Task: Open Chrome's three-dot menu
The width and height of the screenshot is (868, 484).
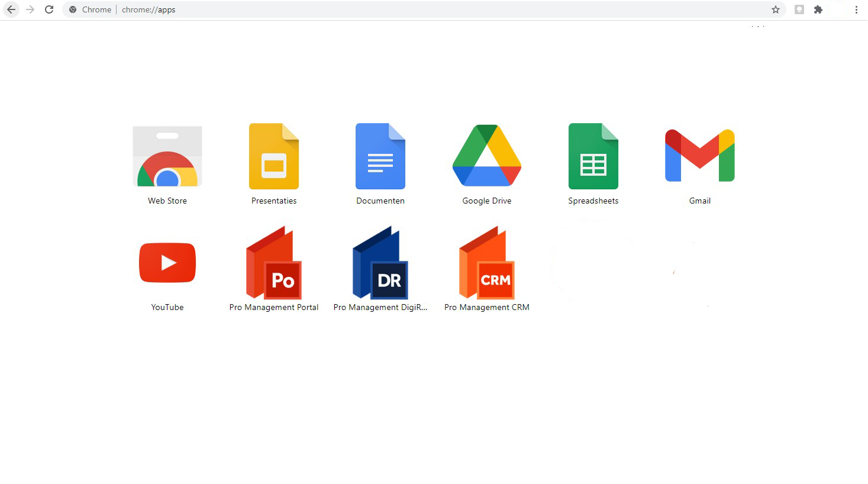Action: pos(856,9)
